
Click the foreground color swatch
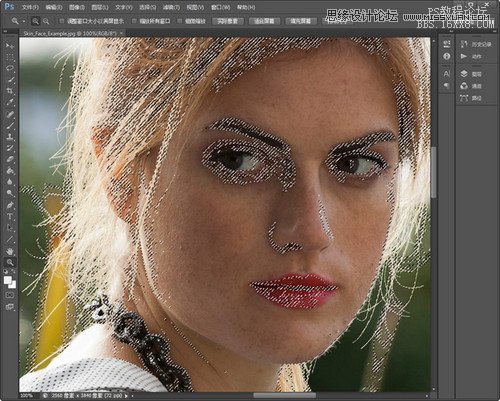point(7,281)
